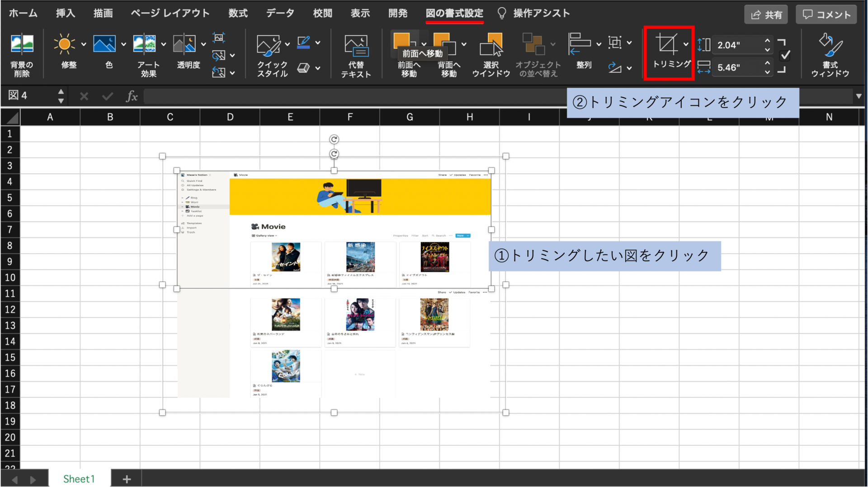This screenshot has width=868, height=487.
Task: Click the 操作アシスト (Tell Me) search
Action: tap(534, 13)
